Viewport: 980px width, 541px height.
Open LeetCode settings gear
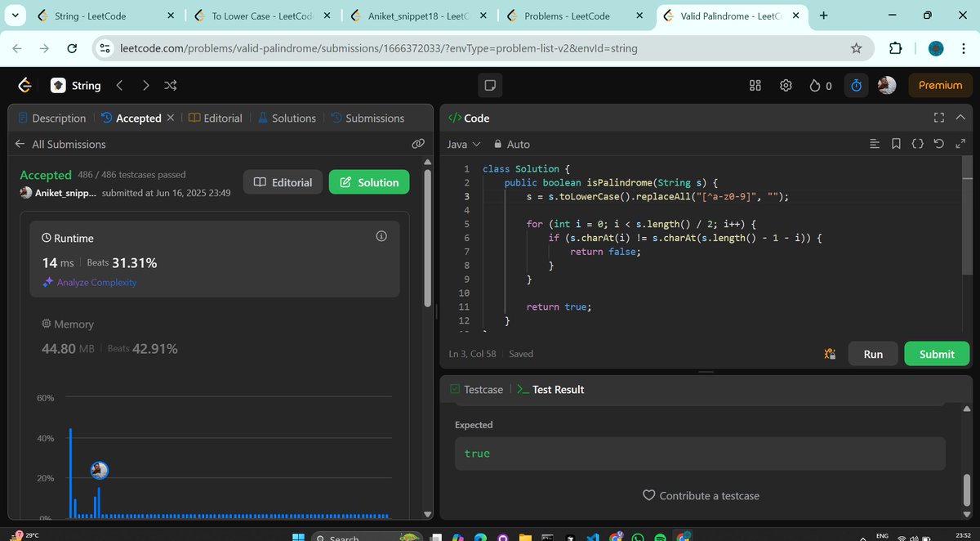[x=786, y=85]
